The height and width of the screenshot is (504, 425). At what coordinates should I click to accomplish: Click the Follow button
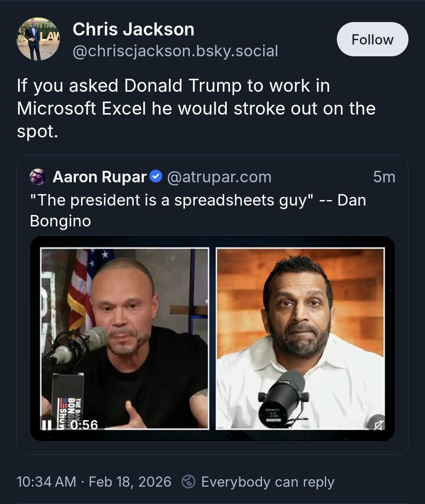click(x=372, y=39)
